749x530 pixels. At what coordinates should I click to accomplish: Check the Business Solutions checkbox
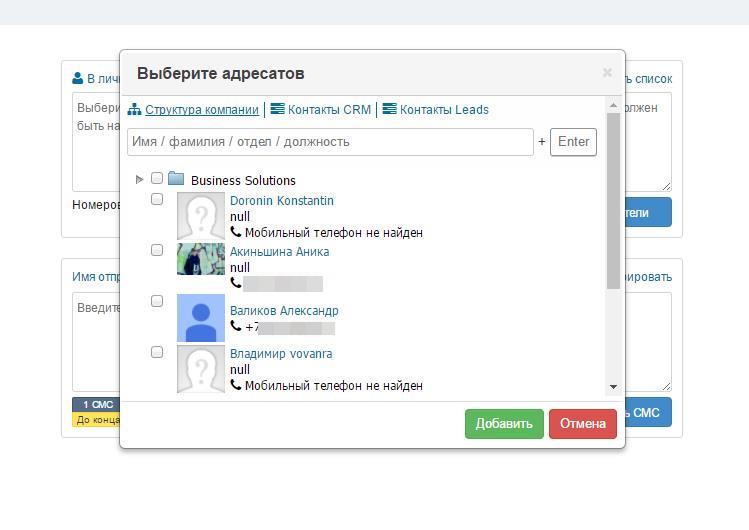tap(157, 178)
